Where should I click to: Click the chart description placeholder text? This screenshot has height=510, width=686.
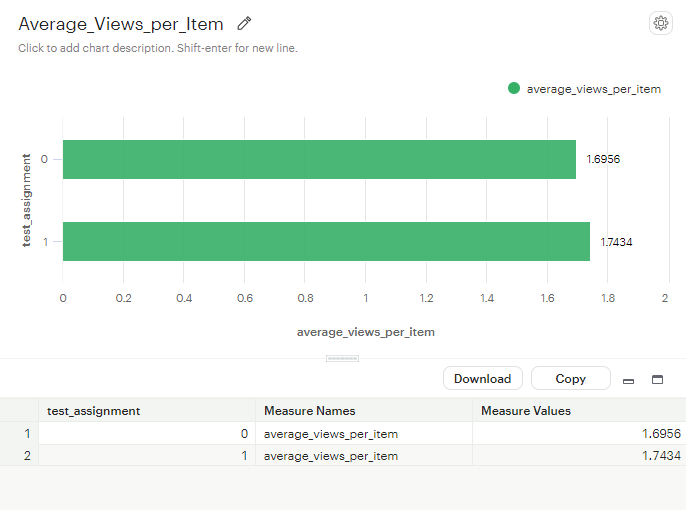pos(158,48)
